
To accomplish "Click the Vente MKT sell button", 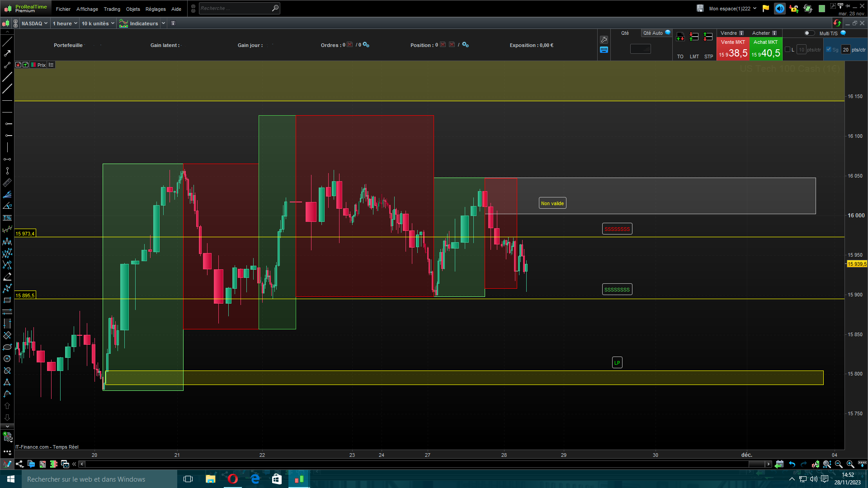I will 733,49.
